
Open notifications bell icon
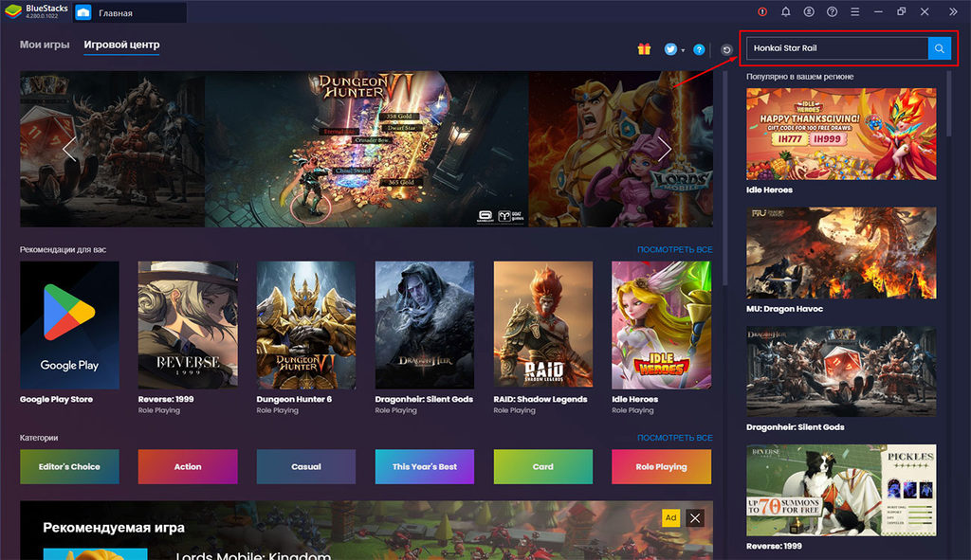point(786,11)
